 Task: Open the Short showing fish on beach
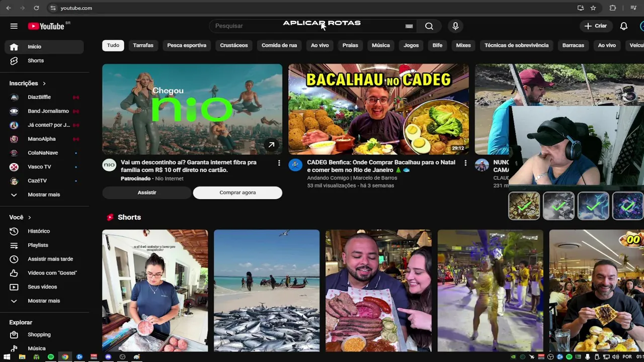[267, 291]
